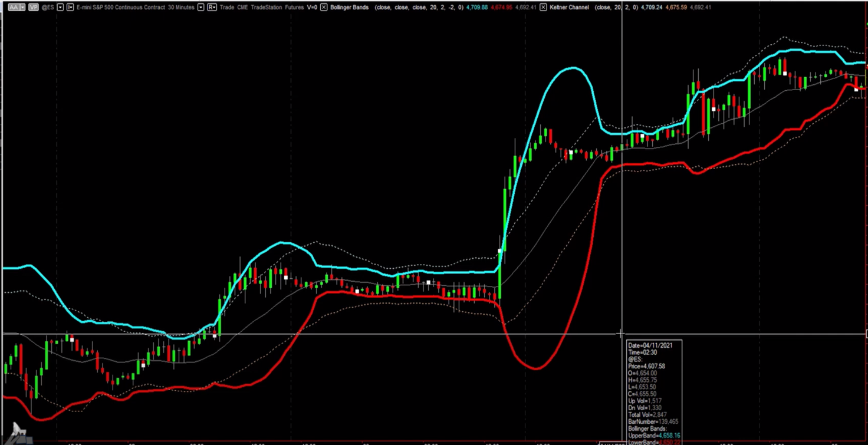Open the dropdown next to @ES symbol
Screen dimensions: 868x445
60,8
